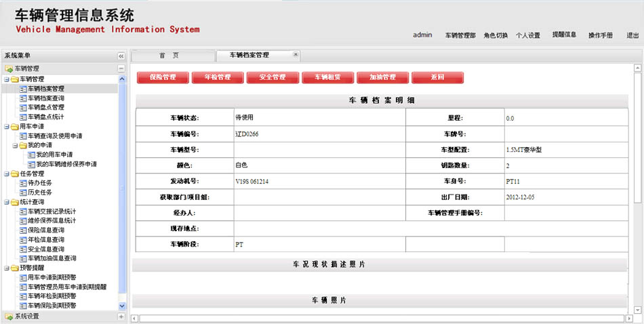644x324 pixels.
Task: Click the page icon beside 待办任务
Action: click(22, 183)
